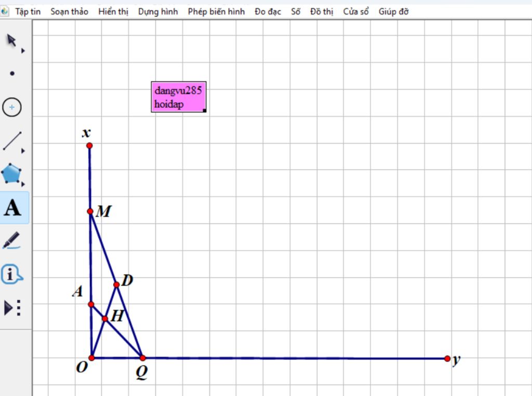Screen dimensions: 532x396
Task: Select the Polygon tool
Action: (11, 173)
